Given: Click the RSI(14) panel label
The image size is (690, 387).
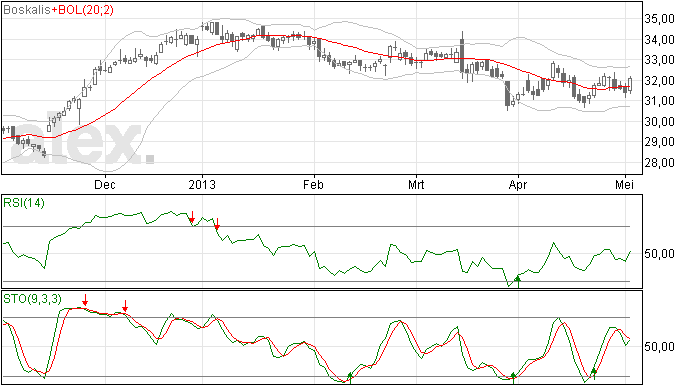Looking at the screenshot, I should 24,203.
